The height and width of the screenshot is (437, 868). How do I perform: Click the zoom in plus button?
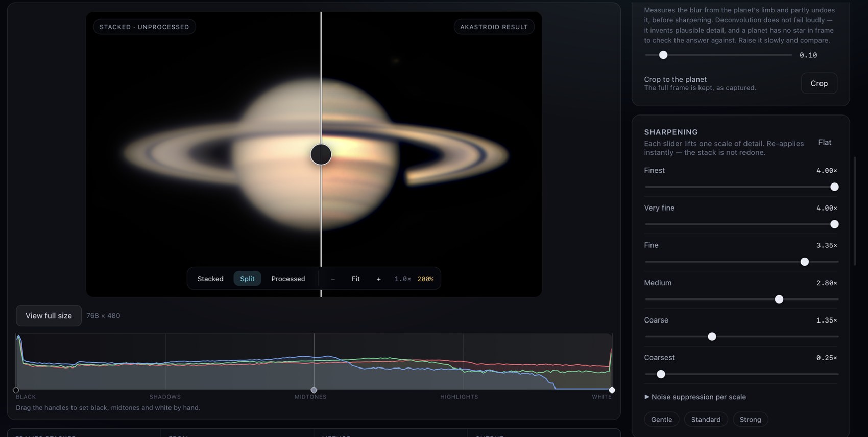click(x=378, y=279)
